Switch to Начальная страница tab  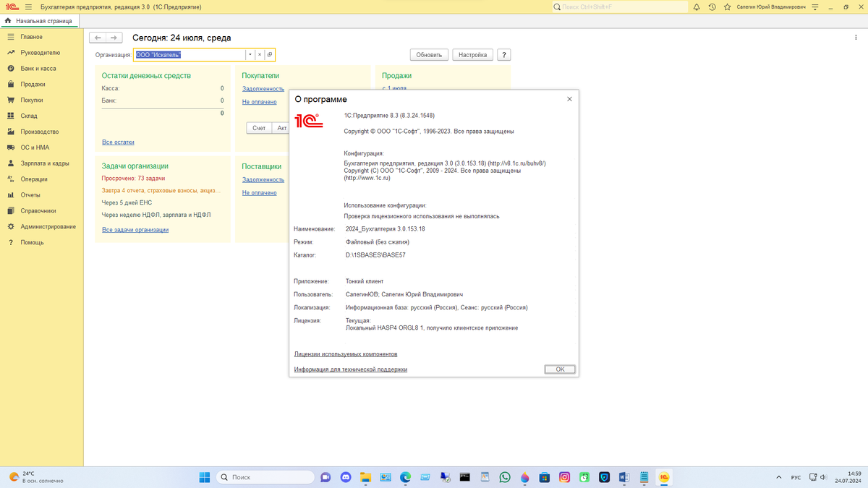[38, 21]
